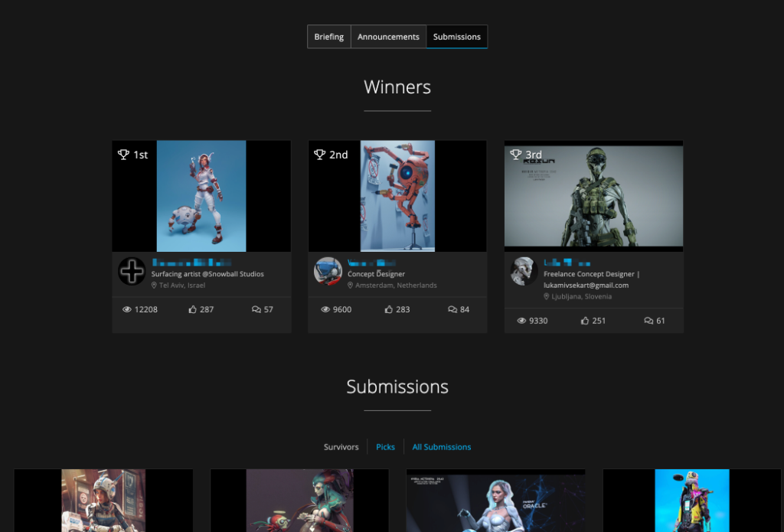Viewport: 784px width, 532px height.
Task: Click the 2nd place trophy icon
Action: coord(319,155)
